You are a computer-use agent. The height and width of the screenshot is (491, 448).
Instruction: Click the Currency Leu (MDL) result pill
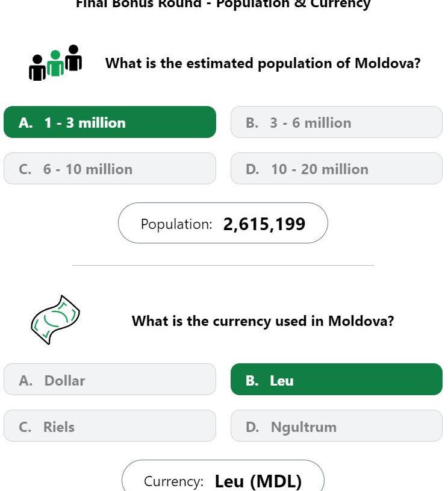[223, 476]
